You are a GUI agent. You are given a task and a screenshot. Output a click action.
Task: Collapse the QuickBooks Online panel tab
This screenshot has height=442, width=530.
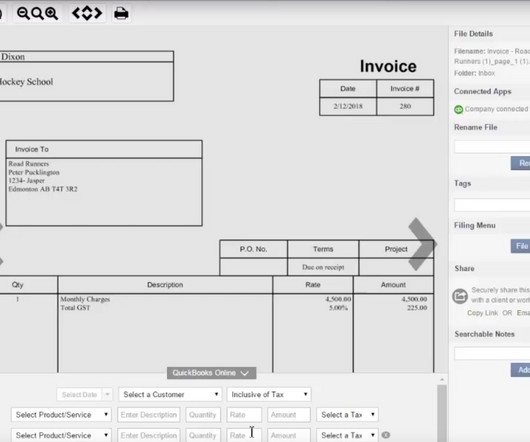211,373
